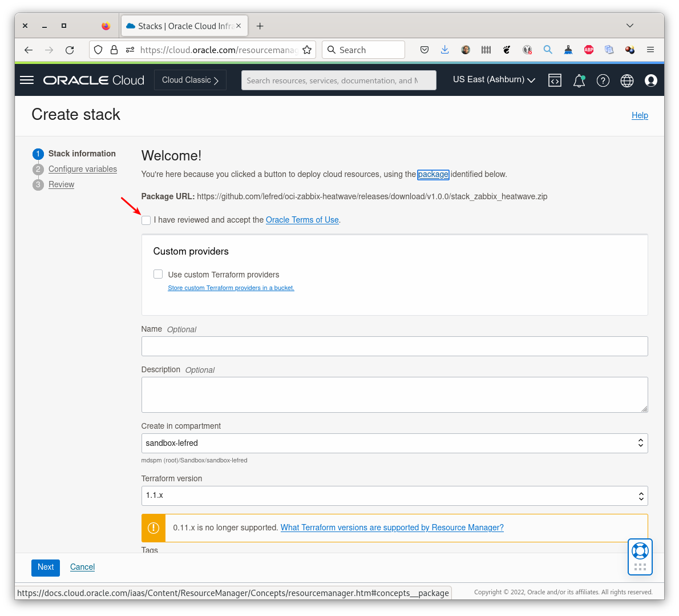Viewport: 679px width, 616px height.
Task: Jump to the Review step
Action: 61,184
